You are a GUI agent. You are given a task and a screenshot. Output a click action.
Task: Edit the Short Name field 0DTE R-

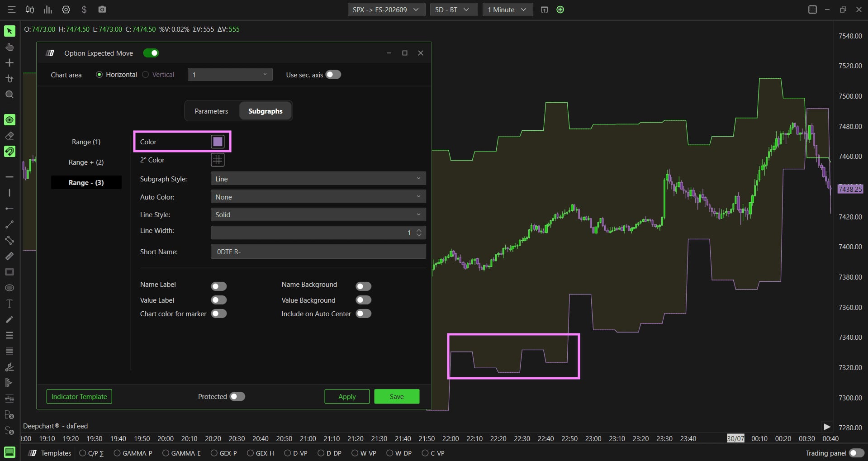pyautogui.click(x=318, y=252)
